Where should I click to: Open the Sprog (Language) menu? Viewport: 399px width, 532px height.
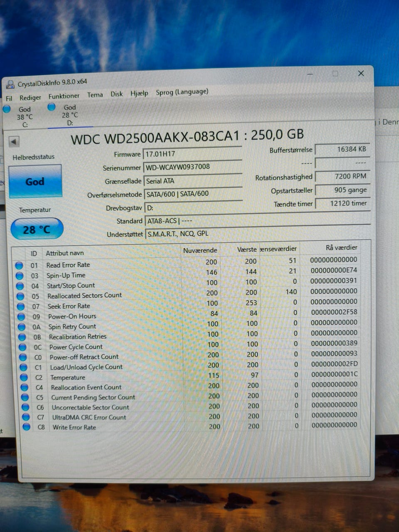coord(182,92)
